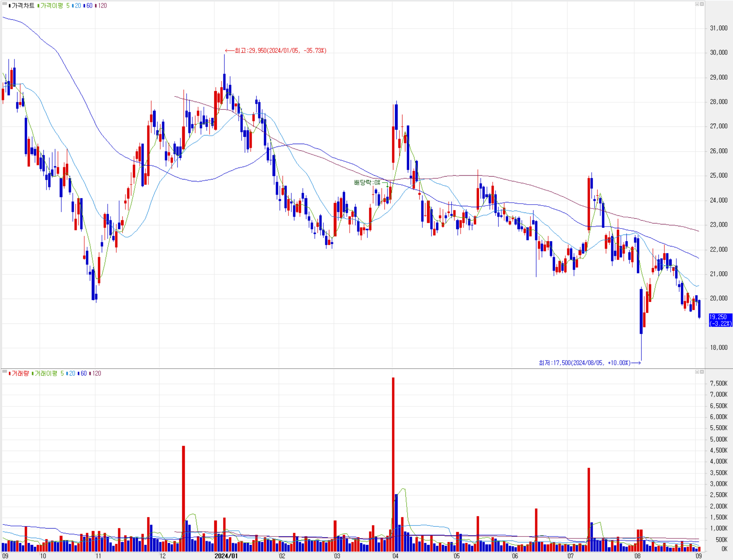Click the 배당락 0% dividend marker label
733x560 pixels.
[x=367, y=182]
